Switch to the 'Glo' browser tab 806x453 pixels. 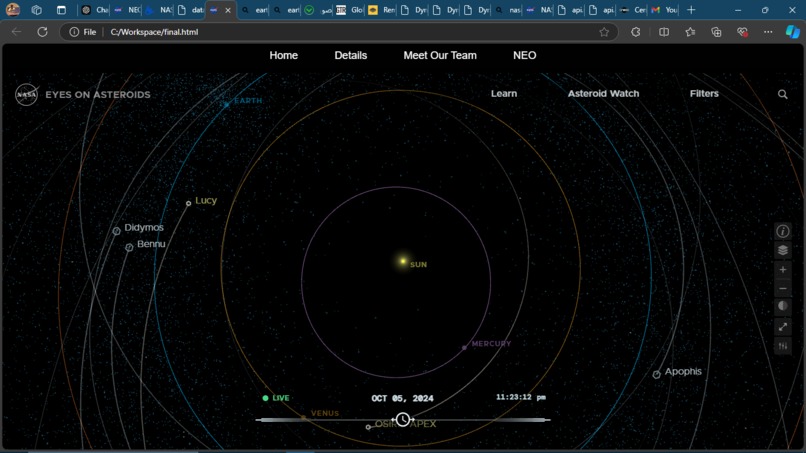point(350,10)
